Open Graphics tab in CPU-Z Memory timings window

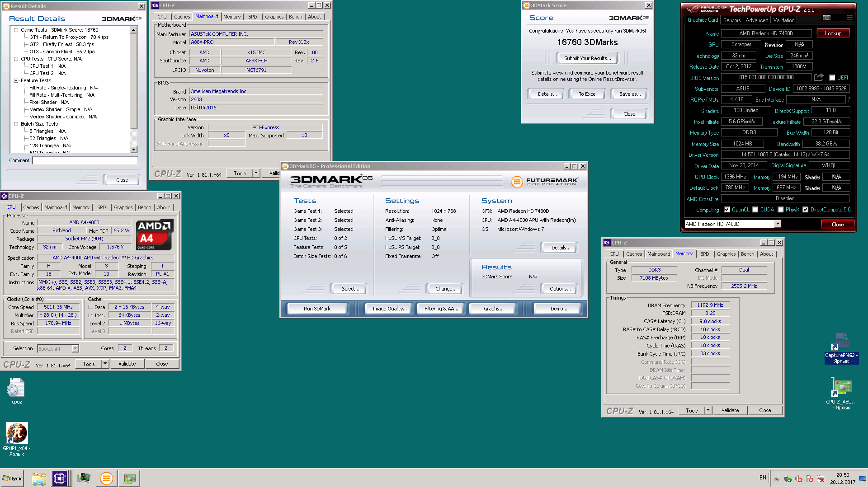click(x=726, y=254)
